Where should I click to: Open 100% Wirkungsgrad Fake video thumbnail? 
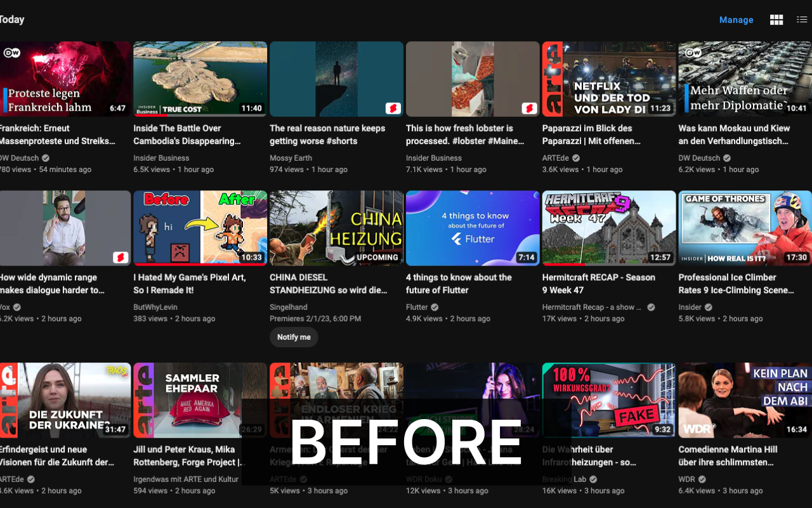[x=609, y=400]
